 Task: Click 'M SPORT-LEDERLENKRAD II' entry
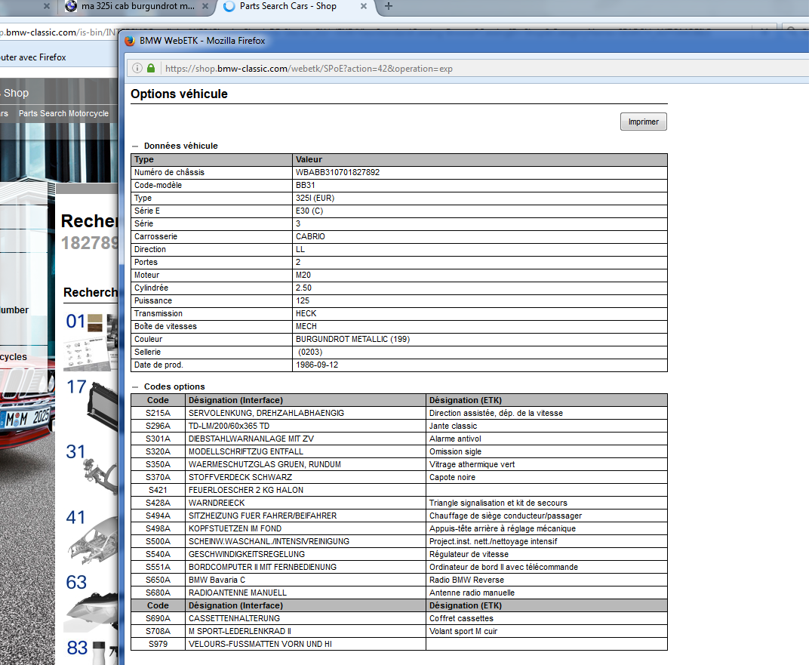240,631
